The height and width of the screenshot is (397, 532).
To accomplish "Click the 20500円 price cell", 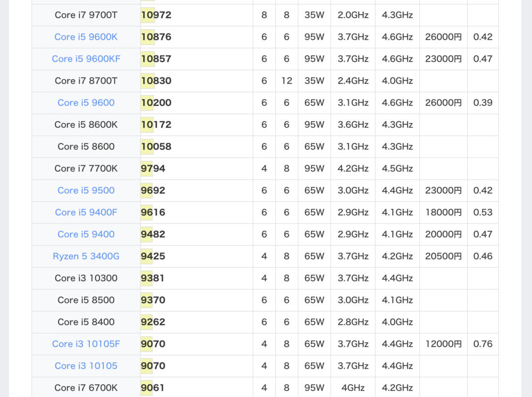I will (444, 256).
